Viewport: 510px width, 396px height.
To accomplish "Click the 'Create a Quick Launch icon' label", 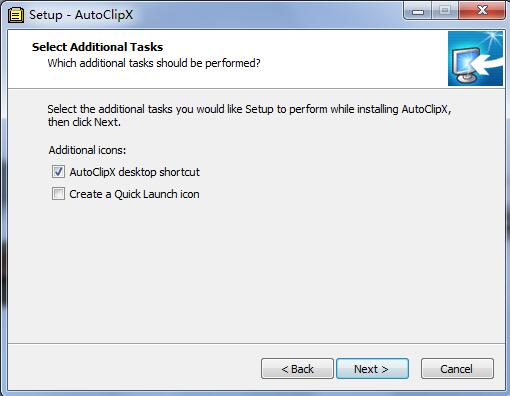I will click(134, 194).
